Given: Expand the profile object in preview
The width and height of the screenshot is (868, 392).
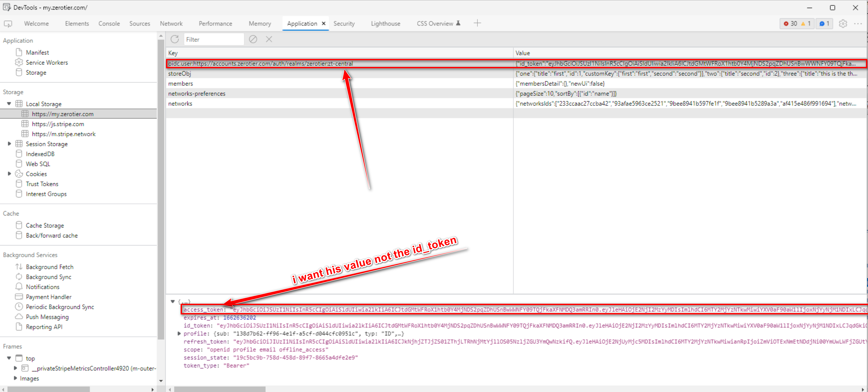Looking at the screenshot, I should coord(179,333).
